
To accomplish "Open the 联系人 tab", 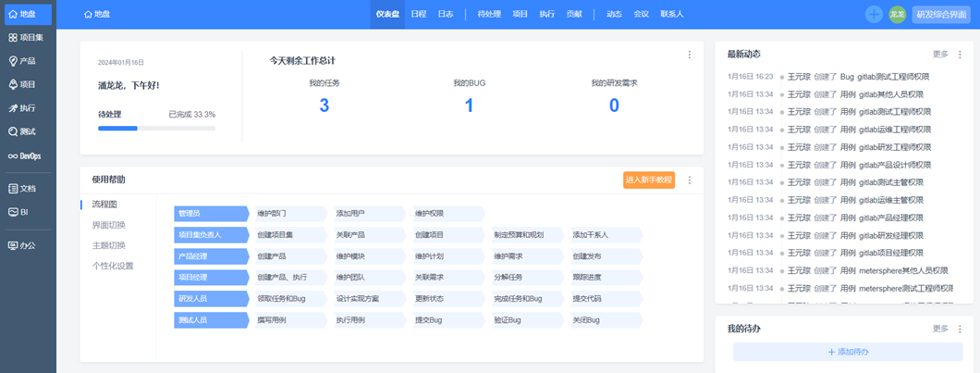I will (672, 15).
